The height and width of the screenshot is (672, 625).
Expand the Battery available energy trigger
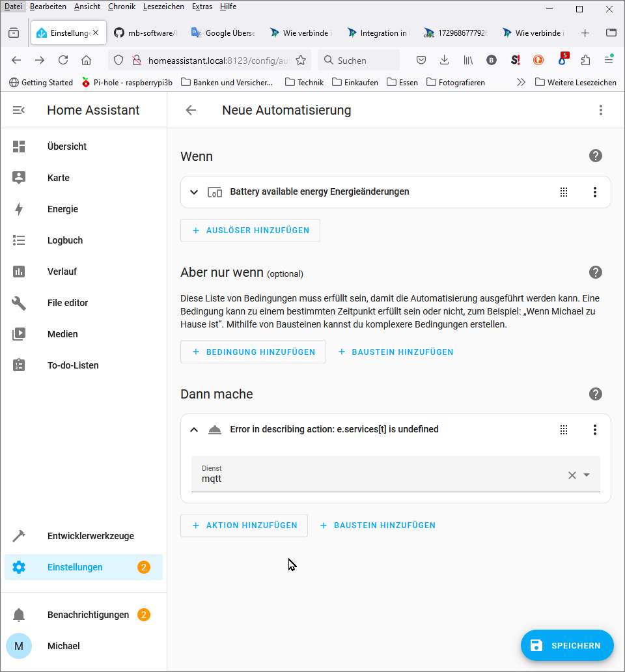click(193, 192)
